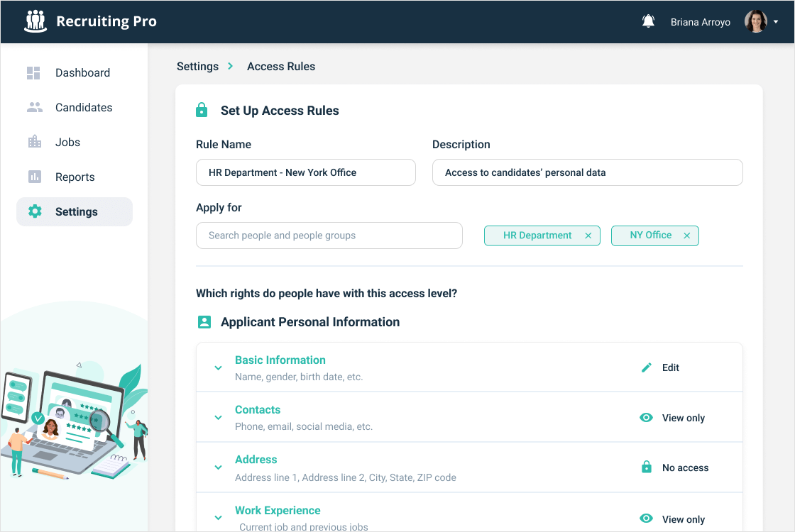
Task: Toggle the Contacts view-only eye icon
Action: point(646,418)
